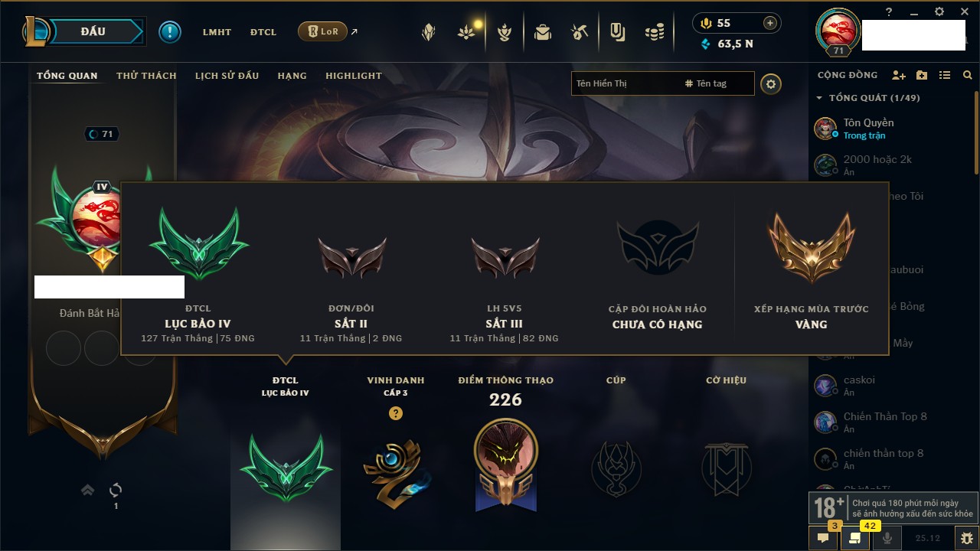Click the ĐẤU play button
Viewport: 980px width, 551px height.
[93, 31]
